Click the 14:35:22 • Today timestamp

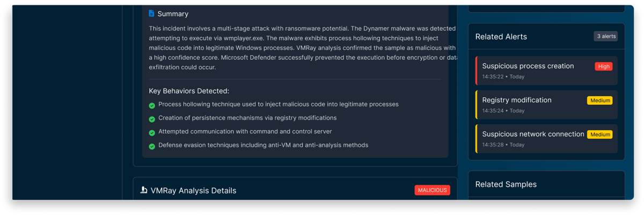click(503, 77)
